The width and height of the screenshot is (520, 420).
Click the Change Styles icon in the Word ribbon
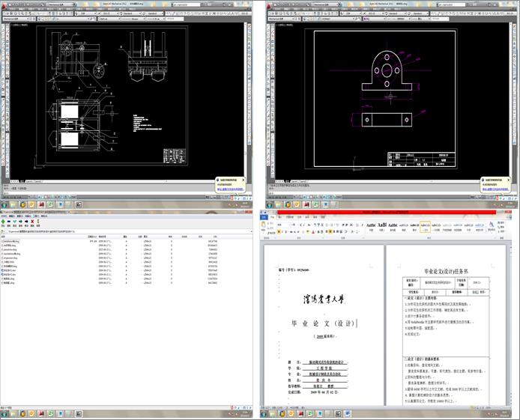492,225
